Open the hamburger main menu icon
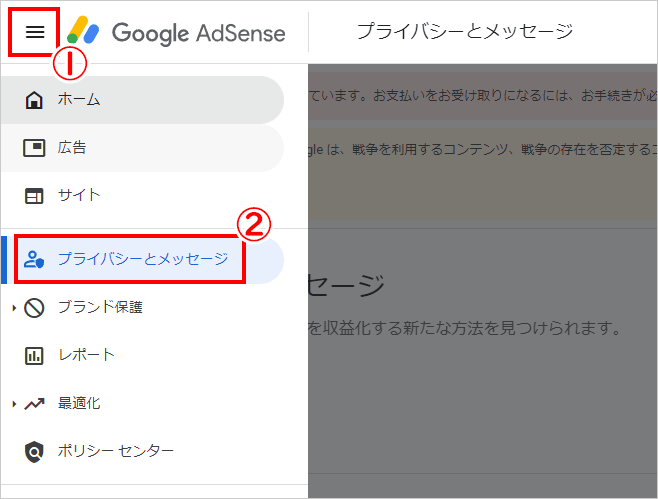The width and height of the screenshot is (658, 499). point(35,31)
